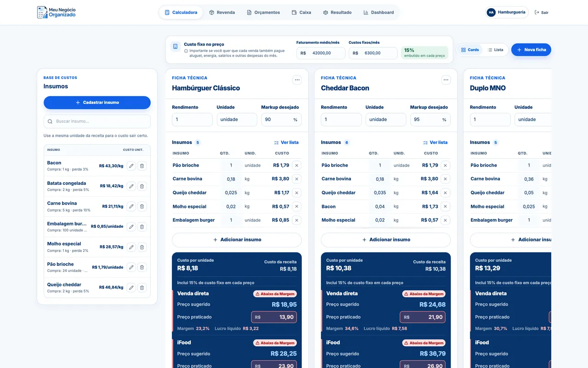588x368 pixels.
Task: Edit the Bacon insumo with pencil icon
Action: click(131, 166)
